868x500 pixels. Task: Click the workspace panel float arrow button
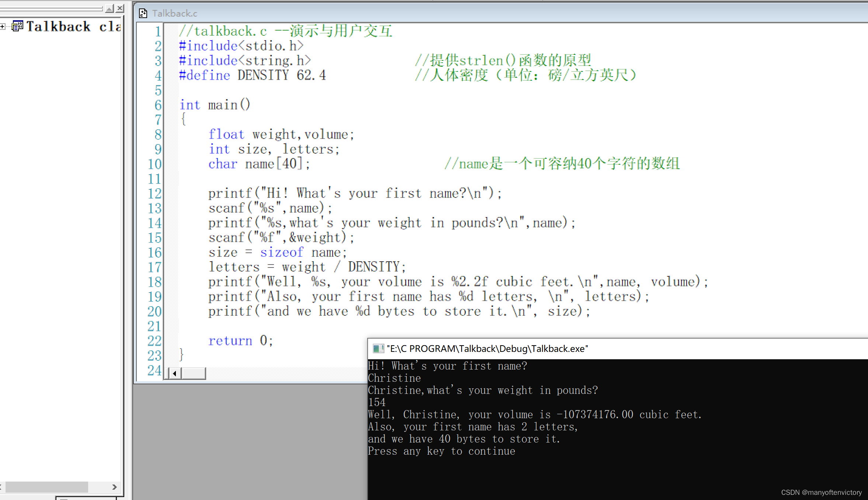point(110,8)
